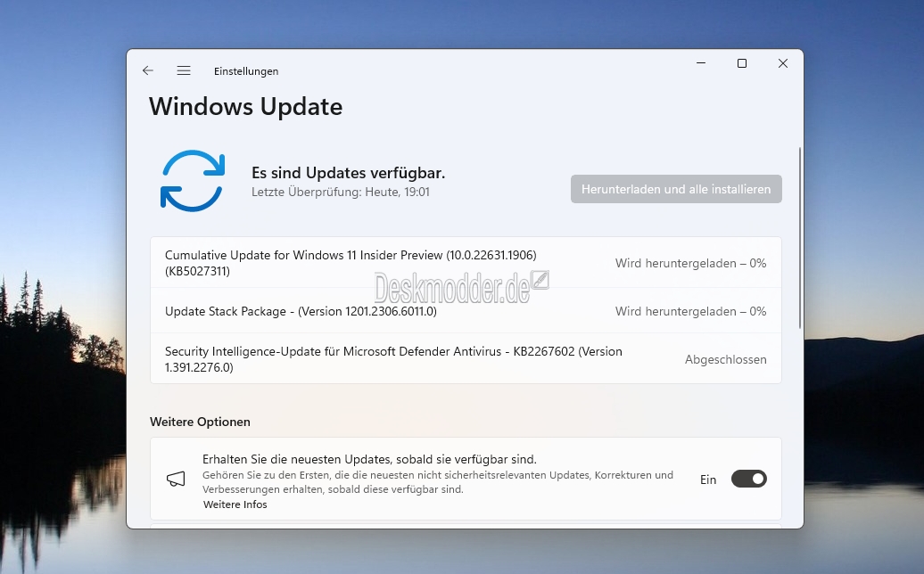This screenshot has height=574, width=924.
Task: Close the Einstellungen window
Action: tap(782, 63)
